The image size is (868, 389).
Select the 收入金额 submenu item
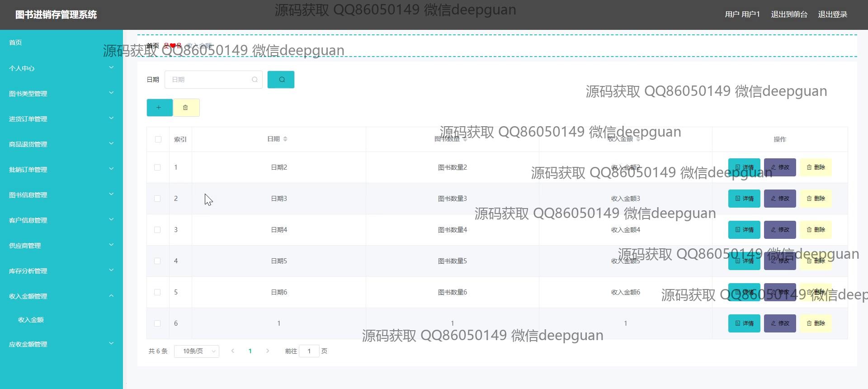(x=31, y=320)
